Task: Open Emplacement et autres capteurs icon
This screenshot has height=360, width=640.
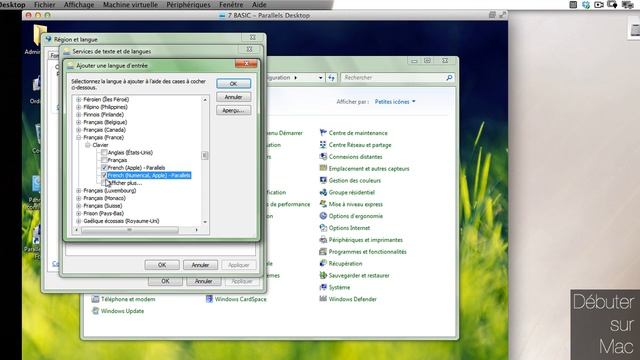Action: pyautogui.click(x=323, y=168)
